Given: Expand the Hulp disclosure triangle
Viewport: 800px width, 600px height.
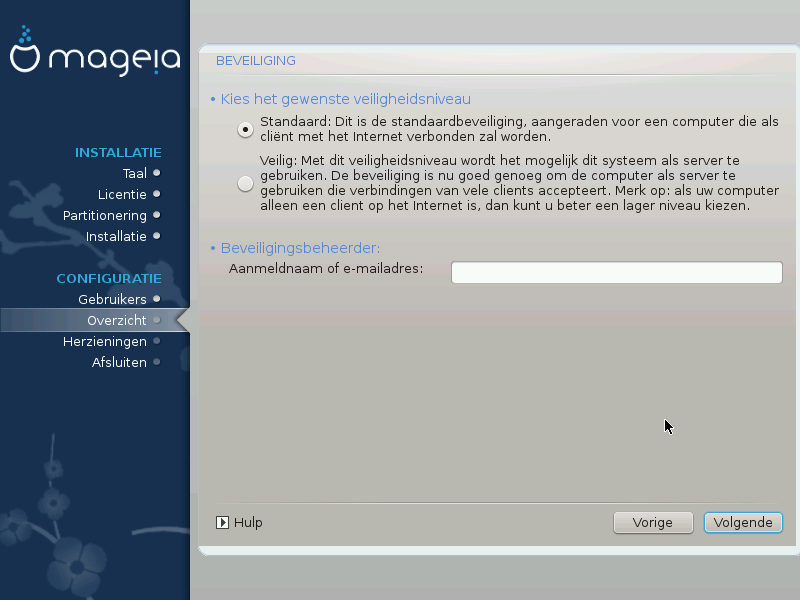Looking at the screenshot, I should click(223, 522).
